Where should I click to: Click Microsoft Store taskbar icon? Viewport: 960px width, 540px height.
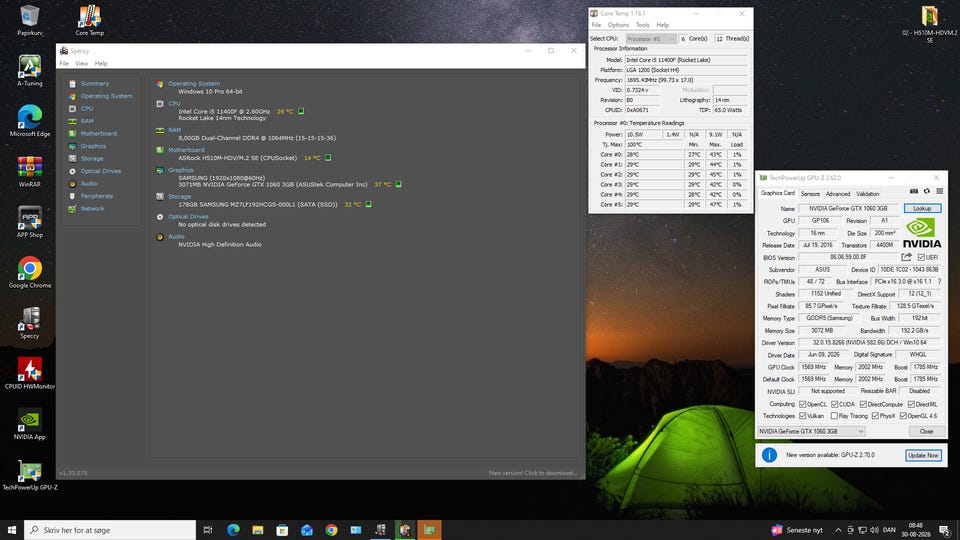[282, 530]
